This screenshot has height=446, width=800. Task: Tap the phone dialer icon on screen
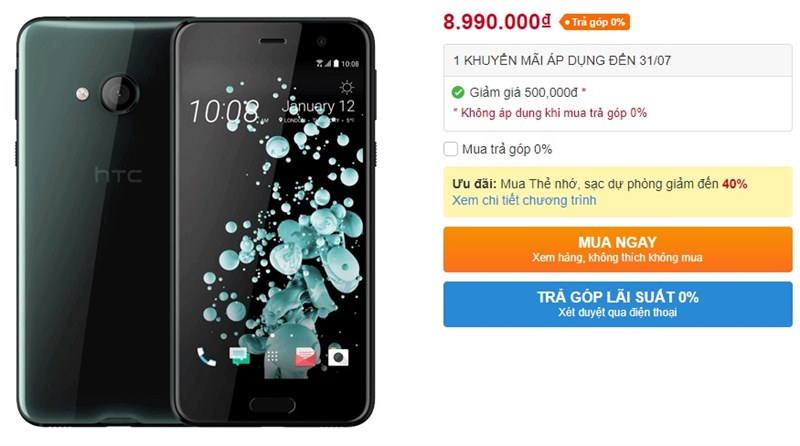coord(207,357)
